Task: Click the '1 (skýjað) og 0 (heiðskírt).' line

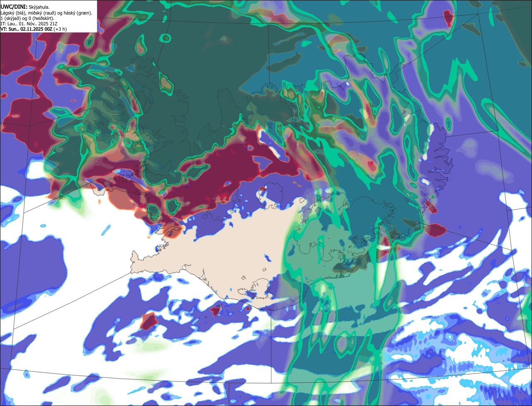Action: pyautogui.click(x=27, y=18)
